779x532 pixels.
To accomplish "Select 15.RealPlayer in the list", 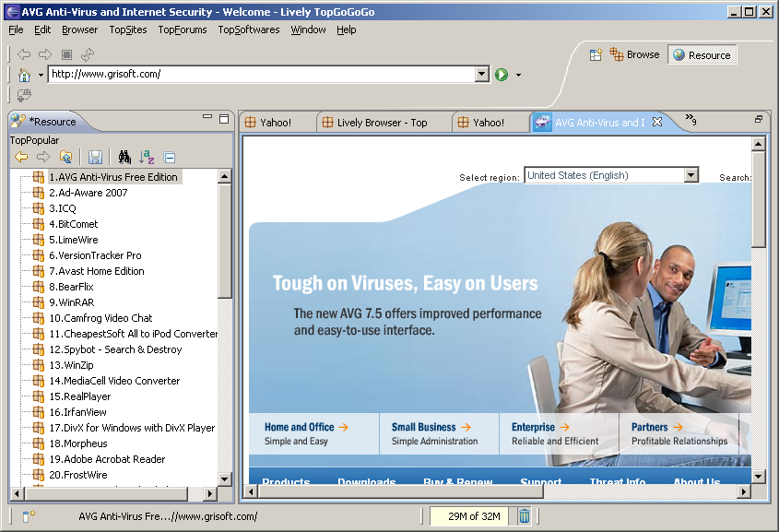I will (80, 396).
